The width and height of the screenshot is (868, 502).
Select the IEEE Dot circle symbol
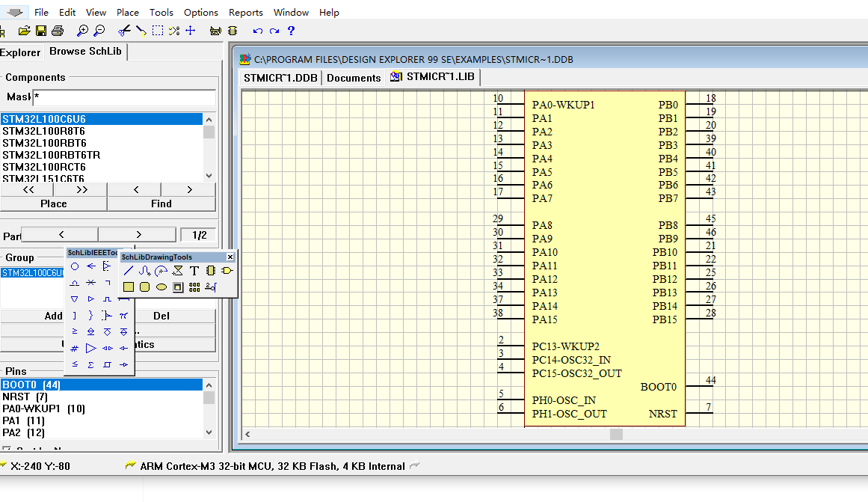pyautogui.click(x=75, y=266)
